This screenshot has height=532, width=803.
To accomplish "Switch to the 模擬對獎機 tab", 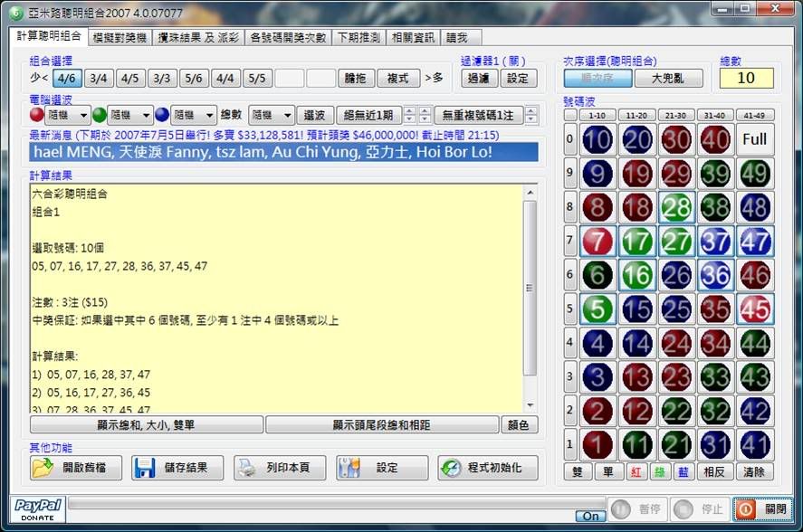I will 118,37.
